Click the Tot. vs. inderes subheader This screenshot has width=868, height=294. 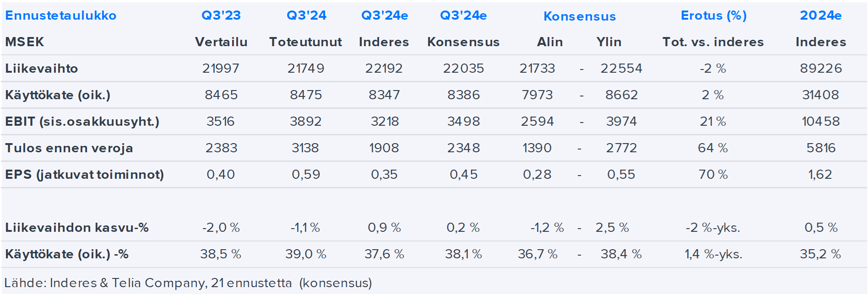[x=713, y=42]
